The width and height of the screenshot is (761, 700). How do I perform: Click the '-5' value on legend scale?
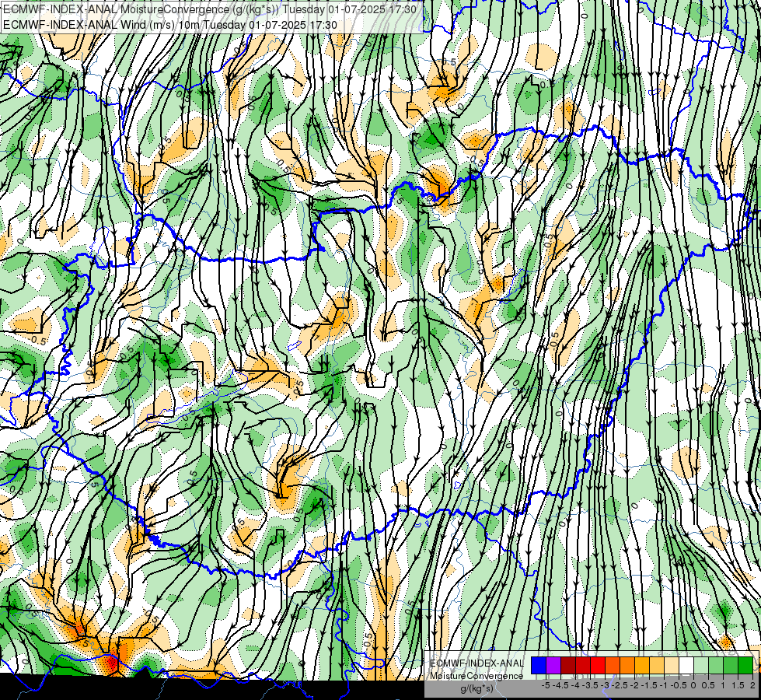[x=546, y=685]
